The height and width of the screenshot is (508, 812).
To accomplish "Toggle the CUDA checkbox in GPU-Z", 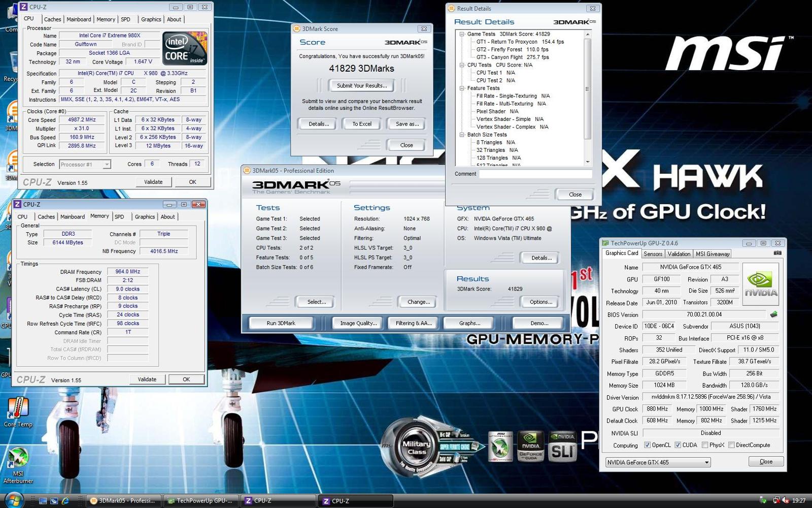I will click(x=678, y=445).
